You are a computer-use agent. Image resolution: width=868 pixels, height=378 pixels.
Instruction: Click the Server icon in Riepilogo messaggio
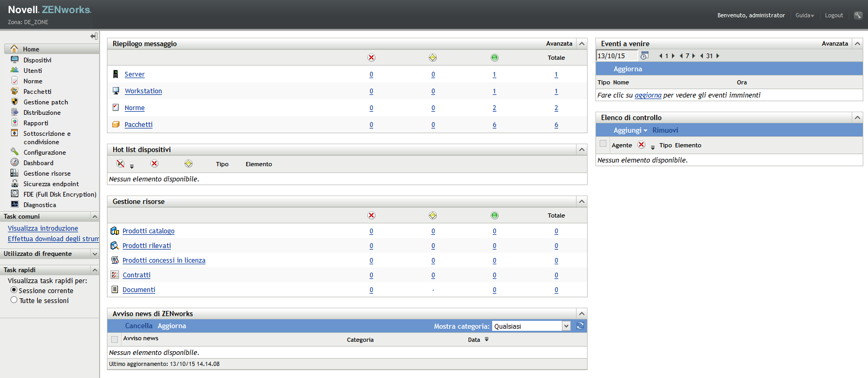click(116, 74)
